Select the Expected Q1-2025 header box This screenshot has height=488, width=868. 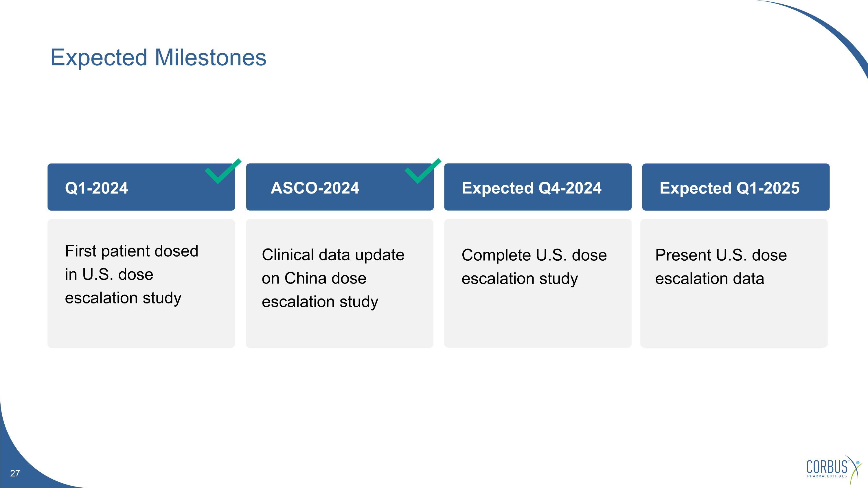735,187
